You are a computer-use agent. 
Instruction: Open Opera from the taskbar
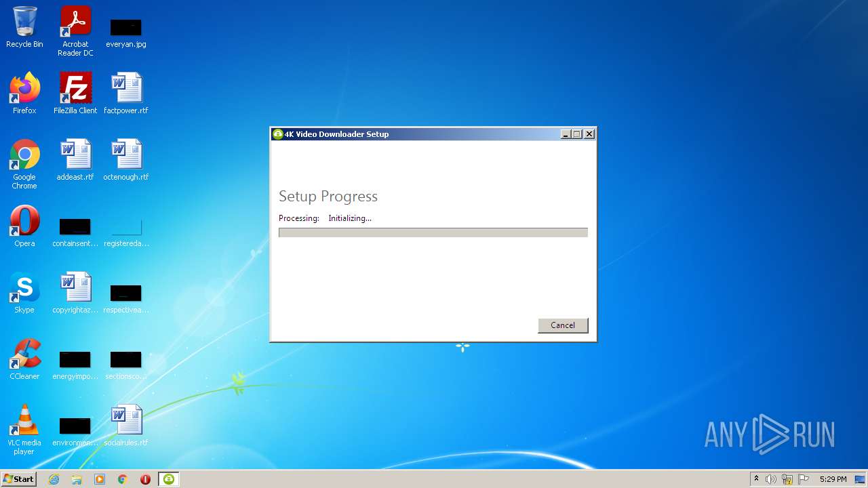[145, 479]
